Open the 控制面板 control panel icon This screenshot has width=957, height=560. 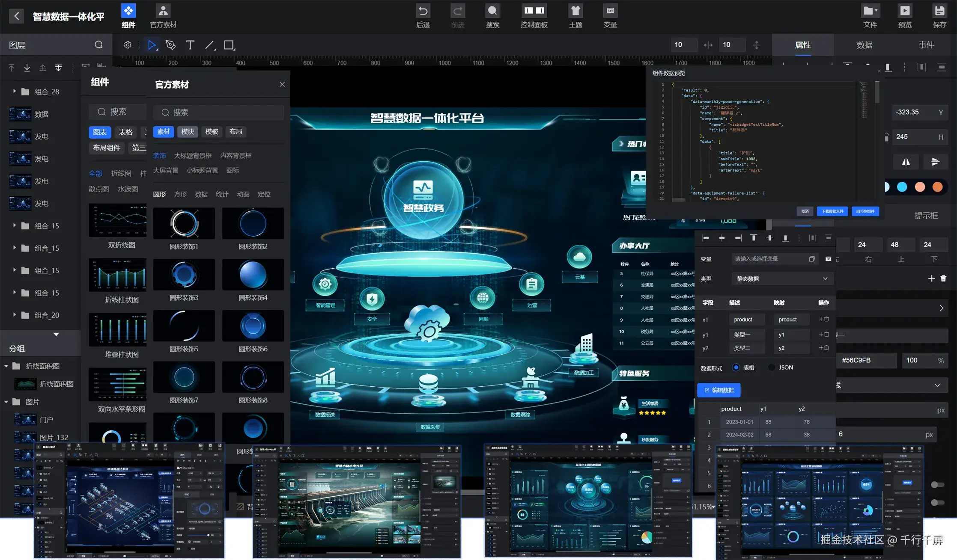coord(534,11)
